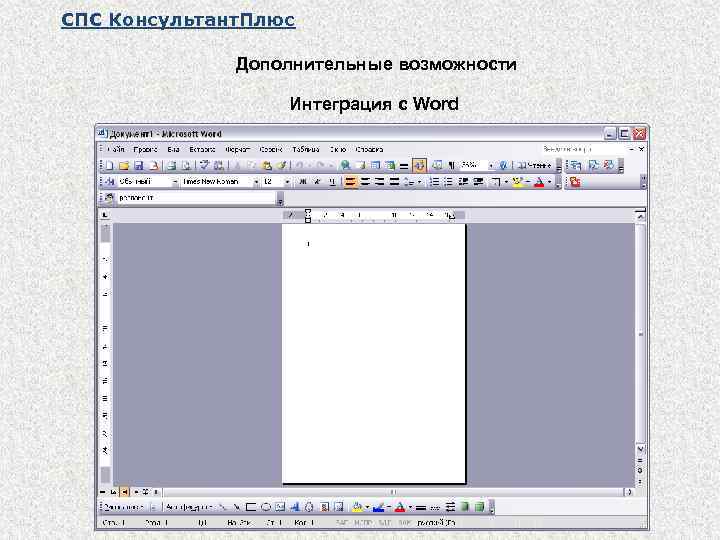Image resolution: width=720 pixels, height=540 pixels.
Task: Open the Вставка menu
Action: pos(202,149)
